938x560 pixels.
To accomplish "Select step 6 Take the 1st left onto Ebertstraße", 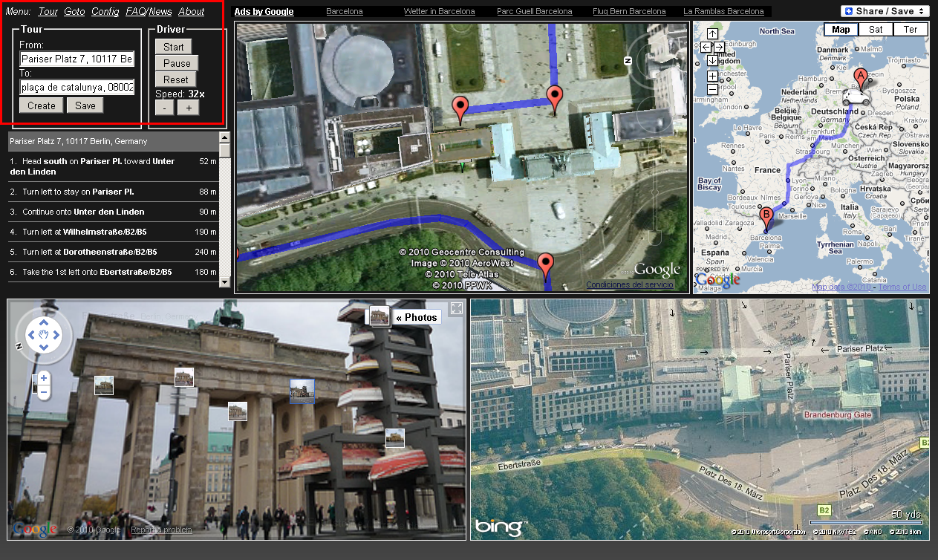I will [113, 272].
